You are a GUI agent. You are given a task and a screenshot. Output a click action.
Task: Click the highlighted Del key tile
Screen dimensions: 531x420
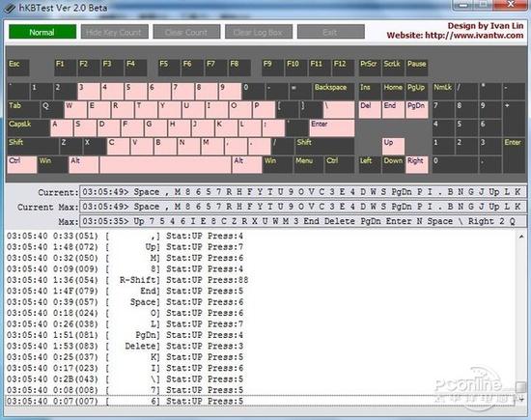tap(370, 109)
